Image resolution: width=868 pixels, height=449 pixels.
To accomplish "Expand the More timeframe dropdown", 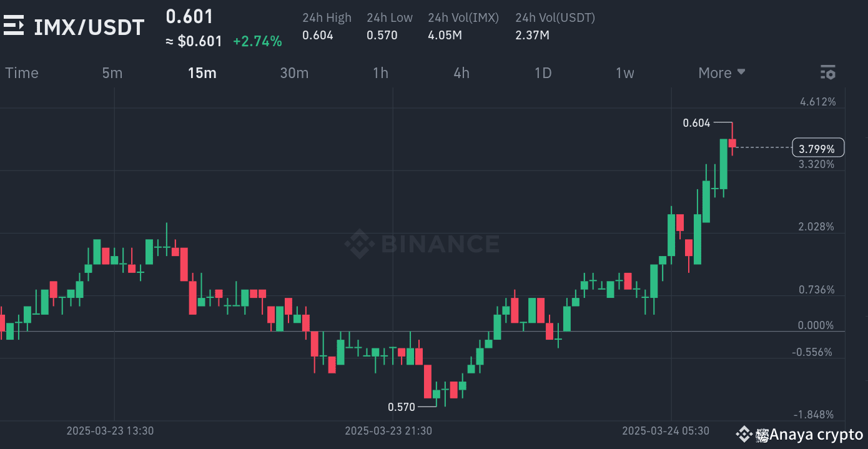I will 722,72.
